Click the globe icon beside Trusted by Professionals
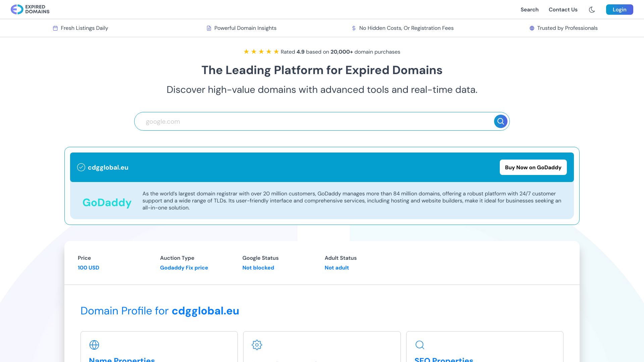The width and height of the screenshot is (644, 362). [532, 28]
